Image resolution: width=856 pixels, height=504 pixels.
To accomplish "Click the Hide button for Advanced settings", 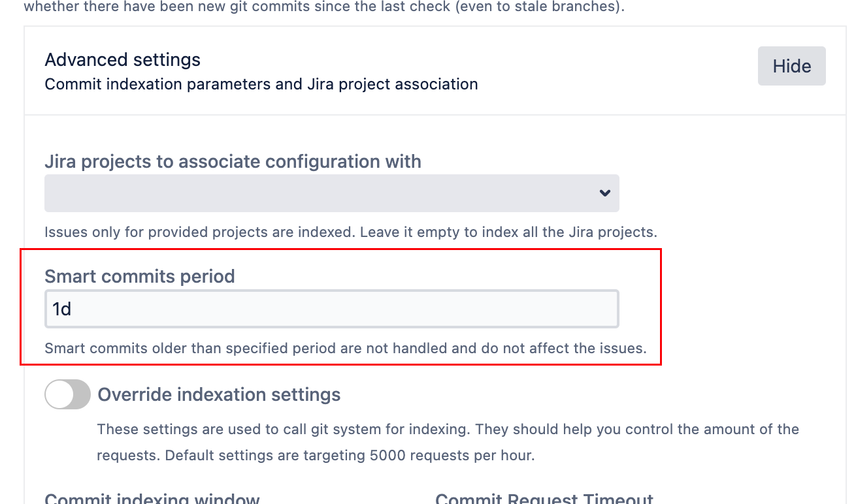I will pyautogui.click(x=791, y=66).
